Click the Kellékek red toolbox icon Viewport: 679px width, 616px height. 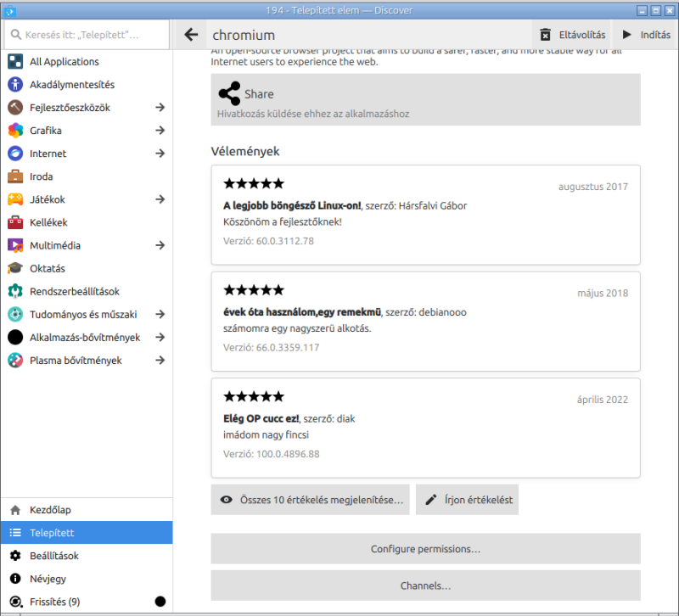[15, 222]
